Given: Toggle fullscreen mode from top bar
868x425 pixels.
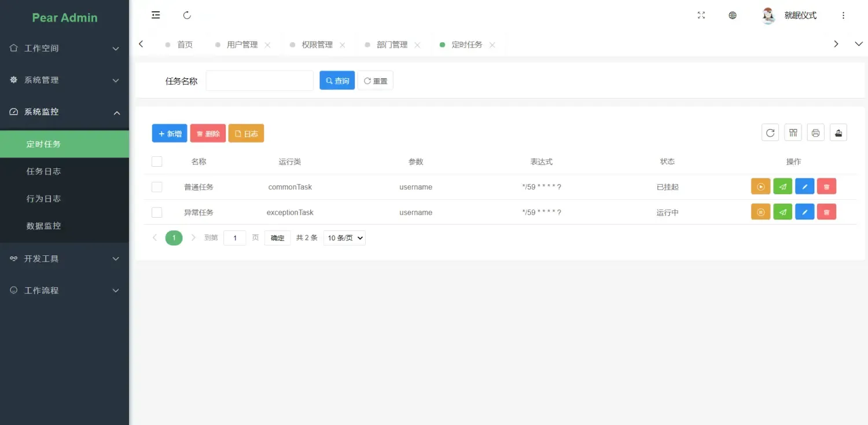Looking at the screenshot, I should tap(701, 15).
